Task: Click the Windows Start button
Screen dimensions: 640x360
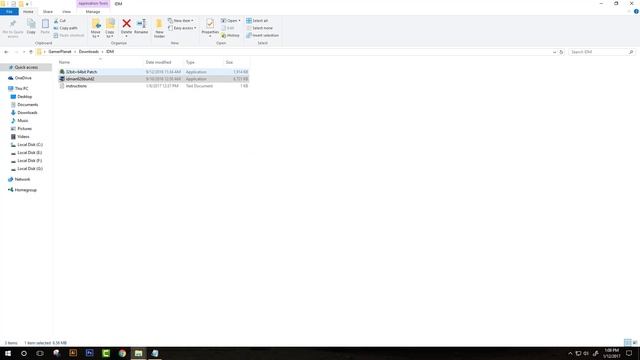Action: [x=8, y=353]
